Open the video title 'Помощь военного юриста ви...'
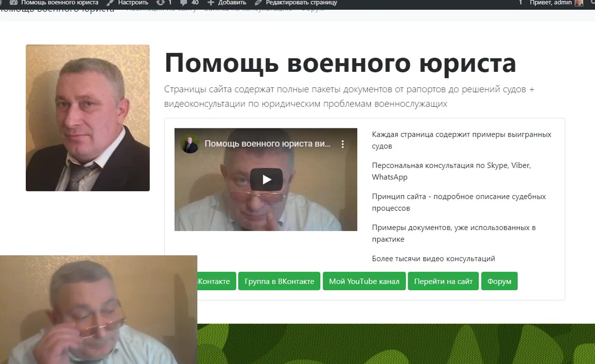 (267, 144)
